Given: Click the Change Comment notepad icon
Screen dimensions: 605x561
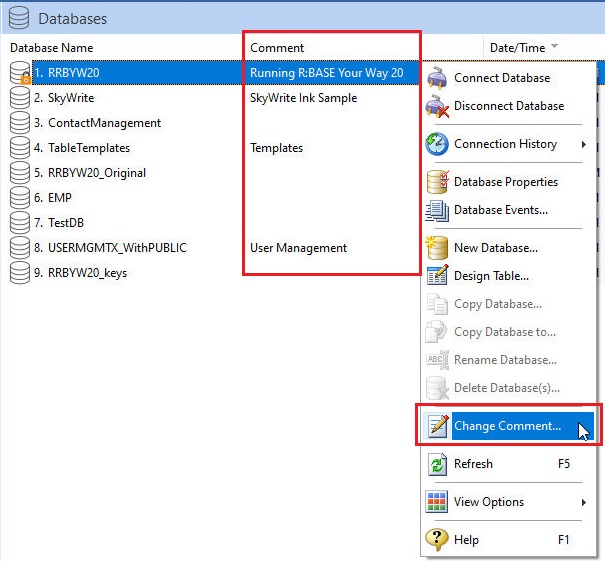Looking at the screenshot, I should (438, 426).
